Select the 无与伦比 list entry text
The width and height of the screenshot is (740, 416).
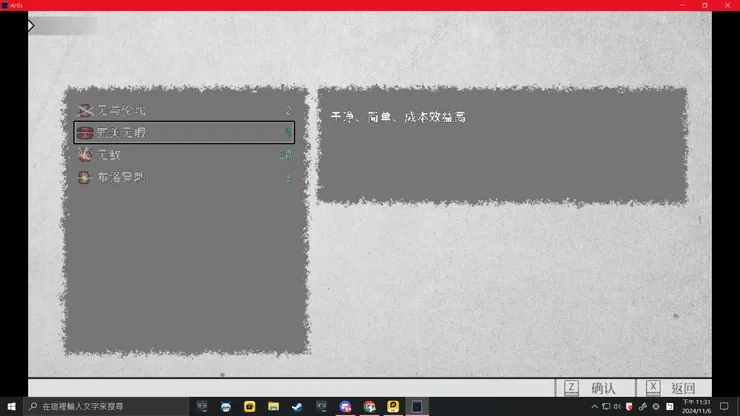(121, 110)
